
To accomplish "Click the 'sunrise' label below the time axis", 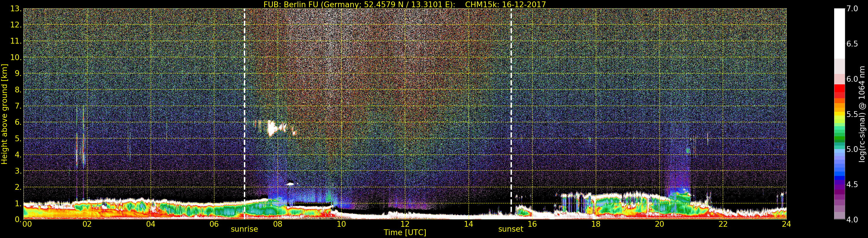I will pos(244,229).
